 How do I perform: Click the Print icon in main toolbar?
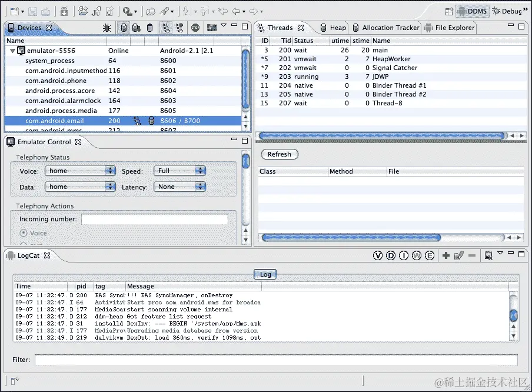point(45,12)
